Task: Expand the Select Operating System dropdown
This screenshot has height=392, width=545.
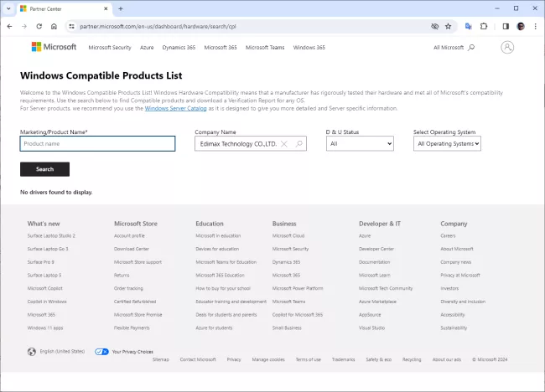Action: tap(448, 144)
